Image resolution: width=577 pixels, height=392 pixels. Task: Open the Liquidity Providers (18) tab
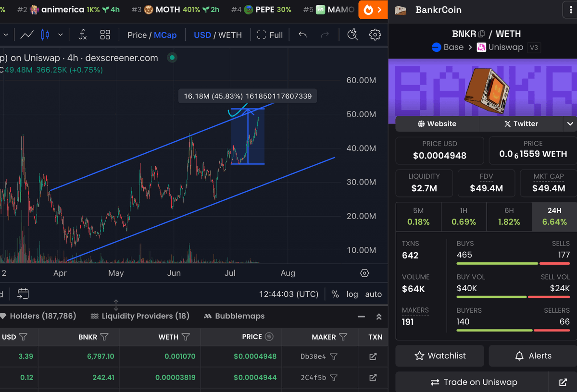point(140,316)
